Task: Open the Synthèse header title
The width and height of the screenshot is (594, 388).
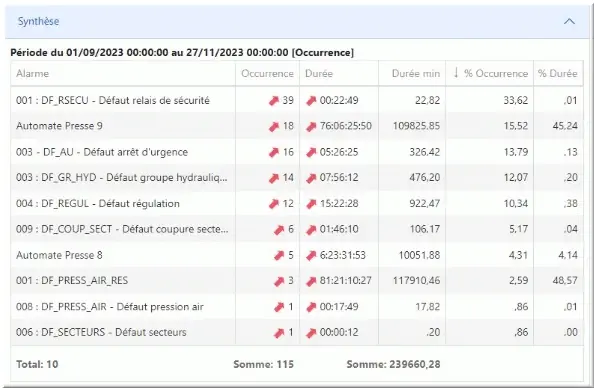Action: pyautogui.click(x=38, y=21)
